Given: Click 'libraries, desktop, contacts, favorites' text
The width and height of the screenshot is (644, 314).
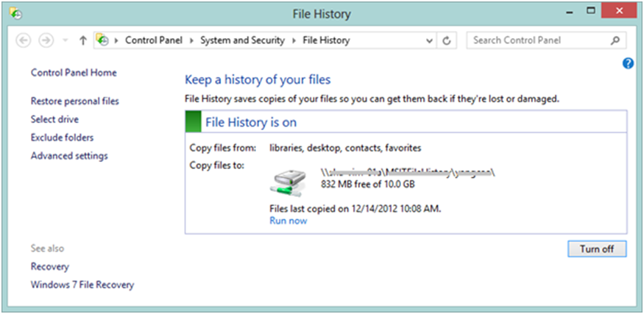Looking at the screenshot, I should point(345,148).
